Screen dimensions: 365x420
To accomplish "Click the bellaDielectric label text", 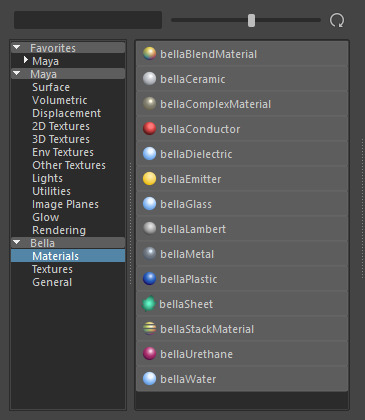I will [196, 154].
